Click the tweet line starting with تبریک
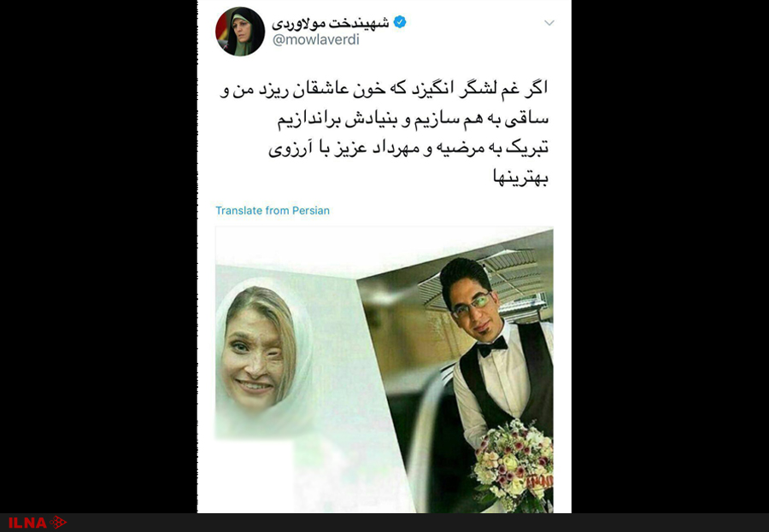The width and height of the screenshot is (769, 532). [x=408, y=149]
